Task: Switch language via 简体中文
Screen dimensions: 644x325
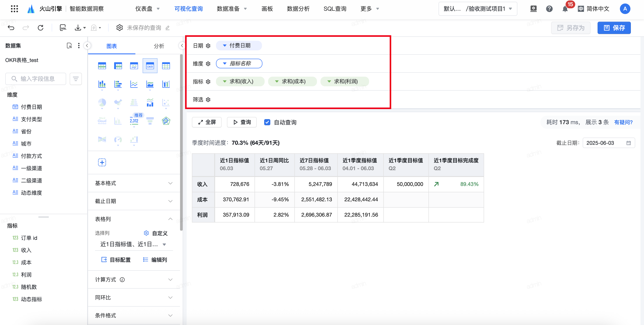Action: 593,9
